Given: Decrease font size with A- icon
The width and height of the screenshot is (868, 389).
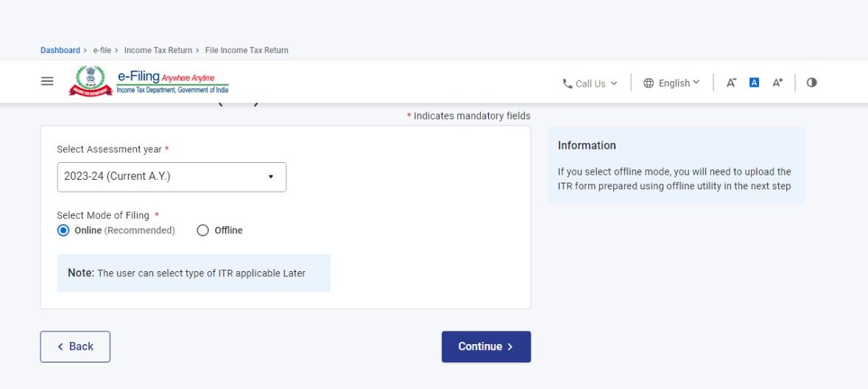Looking at the screenshot, I should 731,83.
